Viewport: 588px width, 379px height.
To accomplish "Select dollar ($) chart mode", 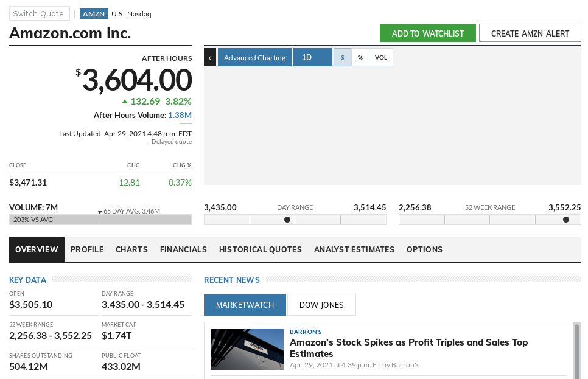I will coord(342,57).
